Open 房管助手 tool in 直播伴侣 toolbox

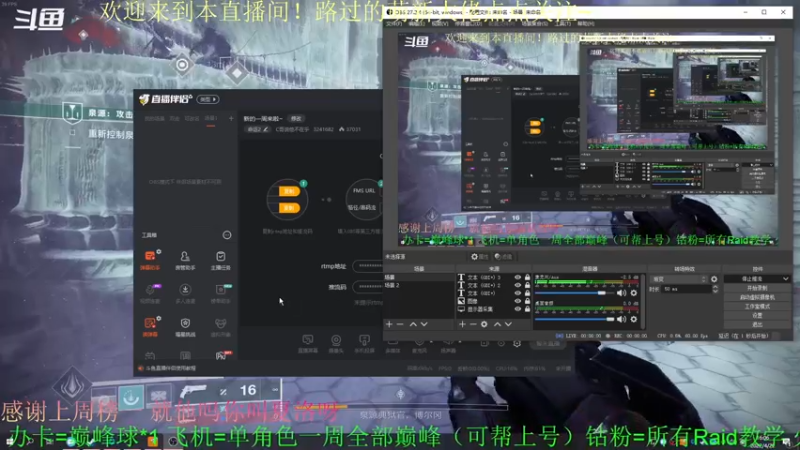click(185, 260)
